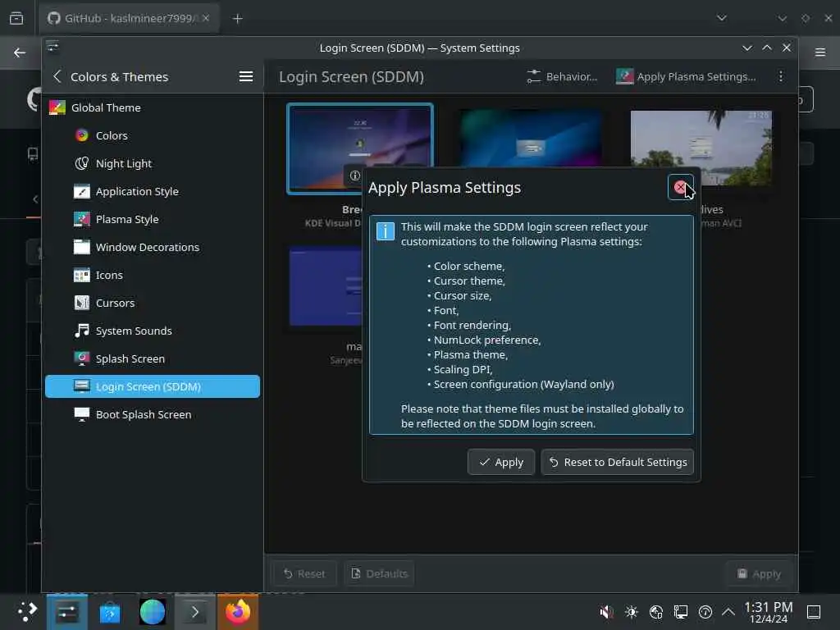This screenshot has height=630, width=840.
Task: Select Login Screen (SDDM) sidebar entry
Action: point(153,386)
